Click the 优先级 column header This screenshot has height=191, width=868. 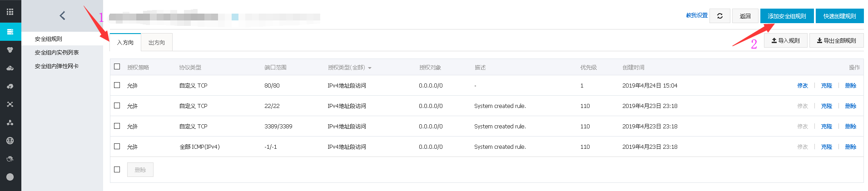(589, 68)
